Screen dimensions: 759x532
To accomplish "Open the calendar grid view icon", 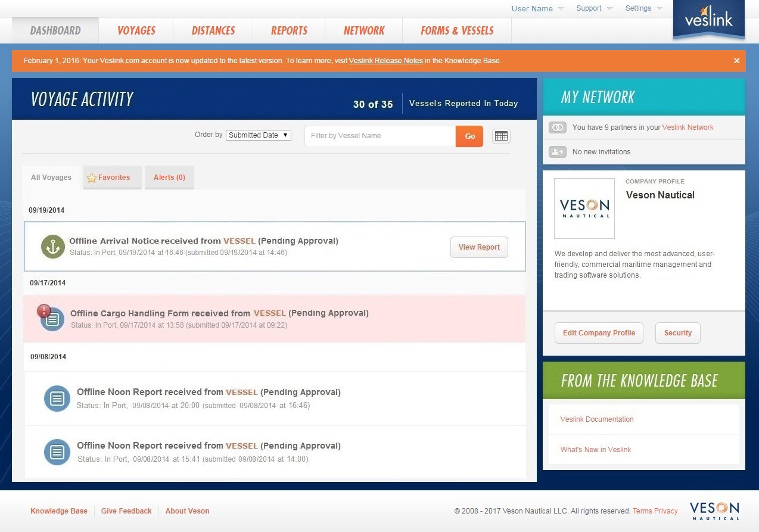I will (x=501, y=136).
